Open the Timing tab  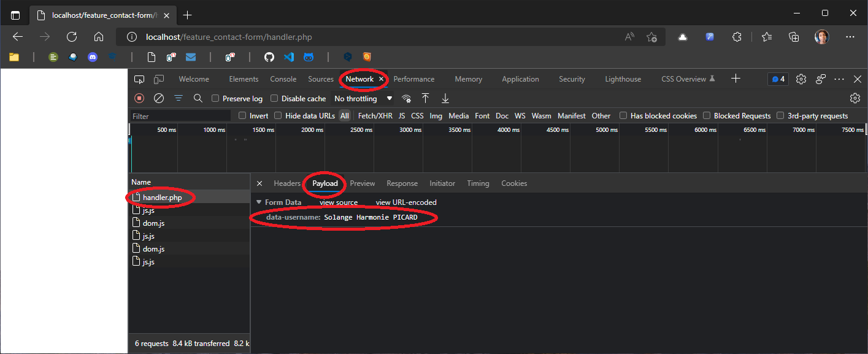[x=478, y=183]
